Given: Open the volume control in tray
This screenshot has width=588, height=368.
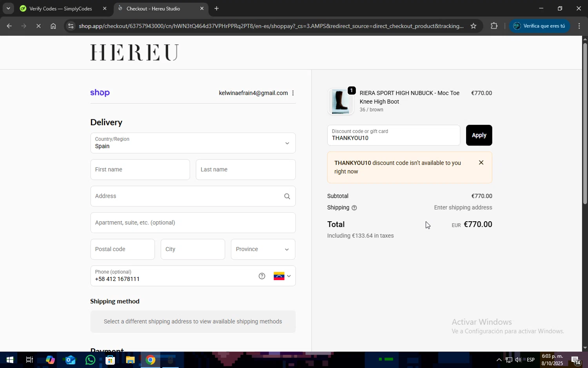Looking at the screenshot, I should (x=518, y=360).
